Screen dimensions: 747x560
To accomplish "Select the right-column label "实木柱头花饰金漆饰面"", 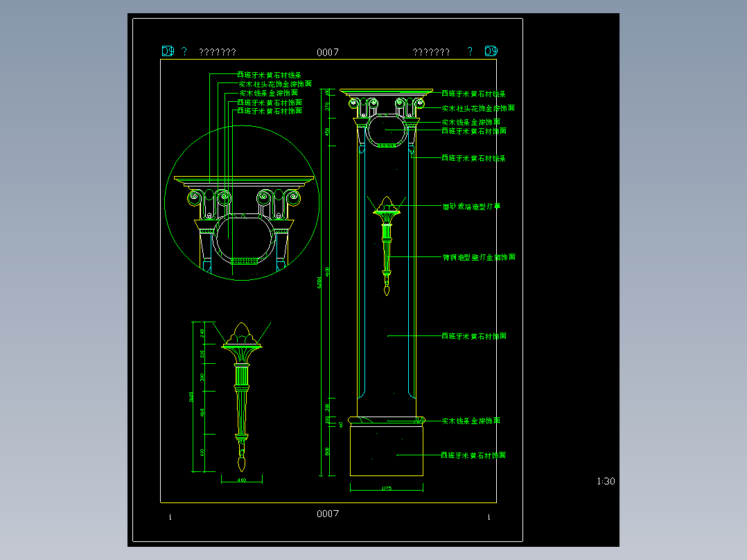I will point(478,109).
